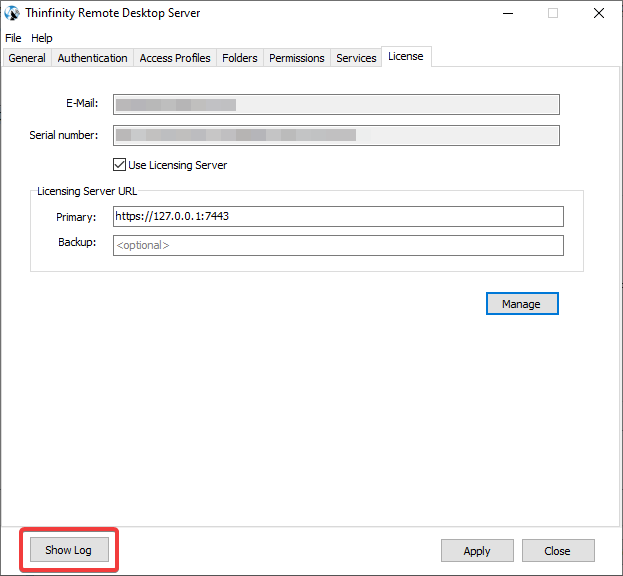Viewport: 623px width, 576px height.
Task: Click the Show Log button
Action: tap(69, 550)
